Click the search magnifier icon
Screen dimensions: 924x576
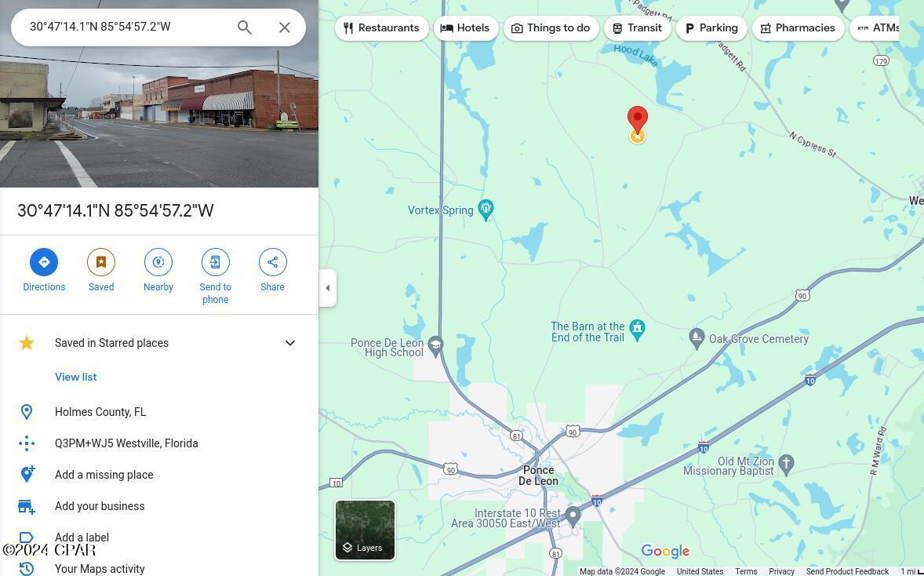point(245,27)
